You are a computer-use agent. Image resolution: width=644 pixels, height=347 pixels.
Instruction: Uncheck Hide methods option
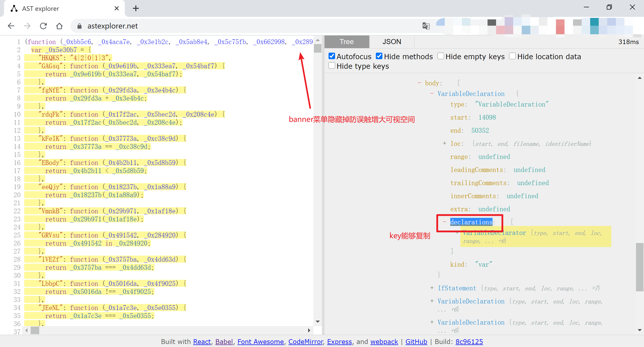coord(379,56)
